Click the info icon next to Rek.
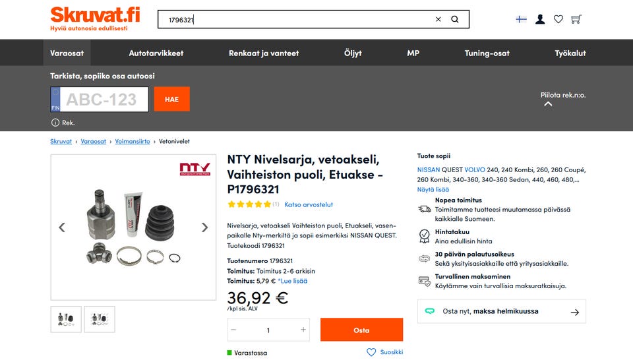 point(55,123)
